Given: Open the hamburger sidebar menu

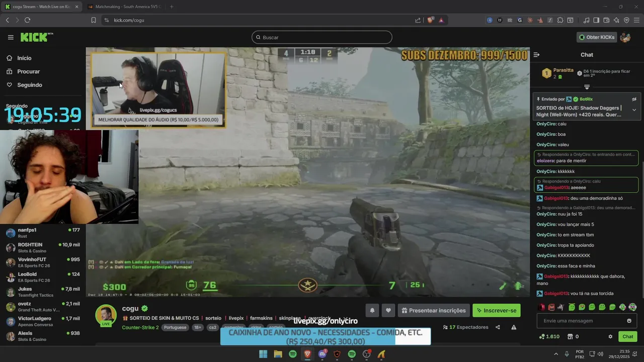Looking at the screenshot, I should (11, 37).
